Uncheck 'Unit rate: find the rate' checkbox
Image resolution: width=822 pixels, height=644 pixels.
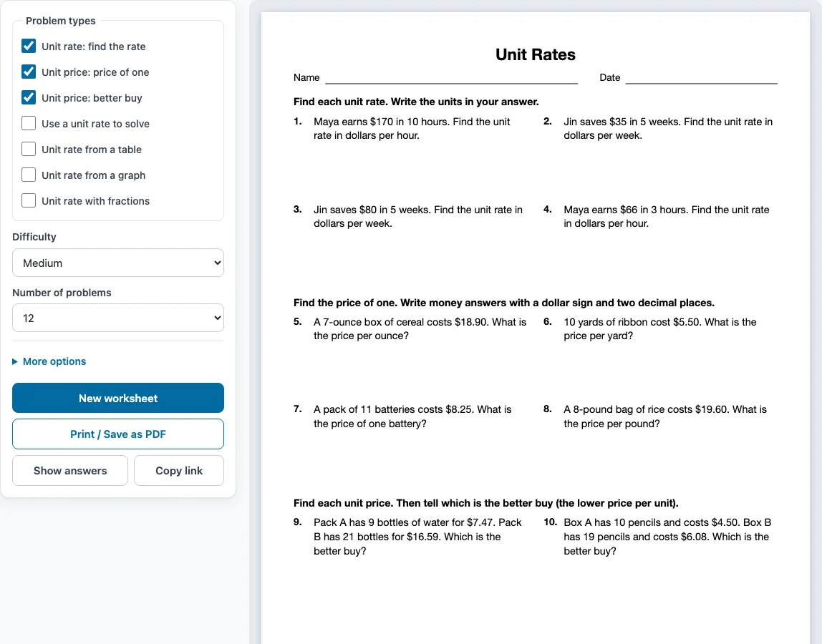(29, 46)
